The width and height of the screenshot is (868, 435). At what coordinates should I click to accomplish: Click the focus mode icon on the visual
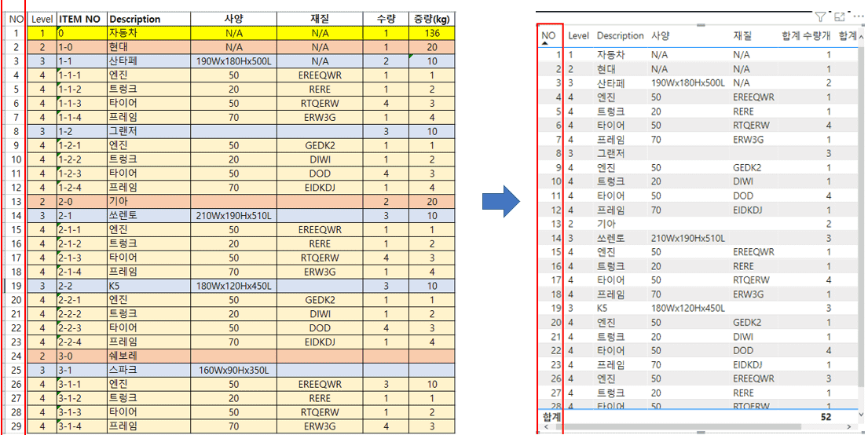(x=839, y=16)
